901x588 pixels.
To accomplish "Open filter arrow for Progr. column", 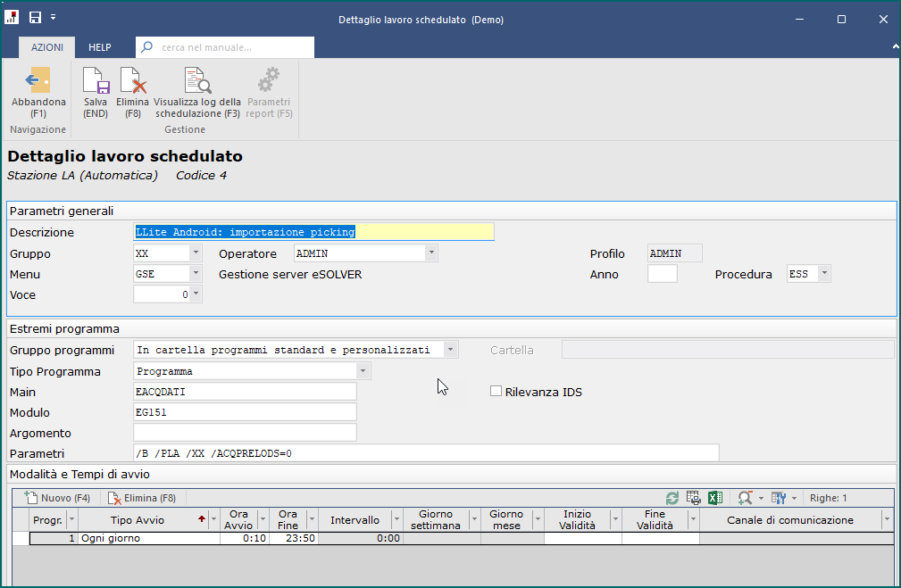I will click(71, 519).
